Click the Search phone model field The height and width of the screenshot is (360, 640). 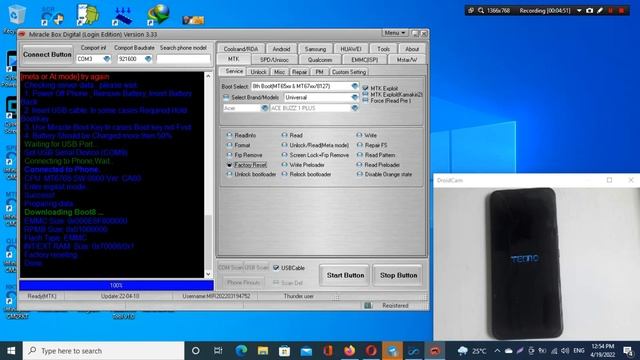click(183, 59)
